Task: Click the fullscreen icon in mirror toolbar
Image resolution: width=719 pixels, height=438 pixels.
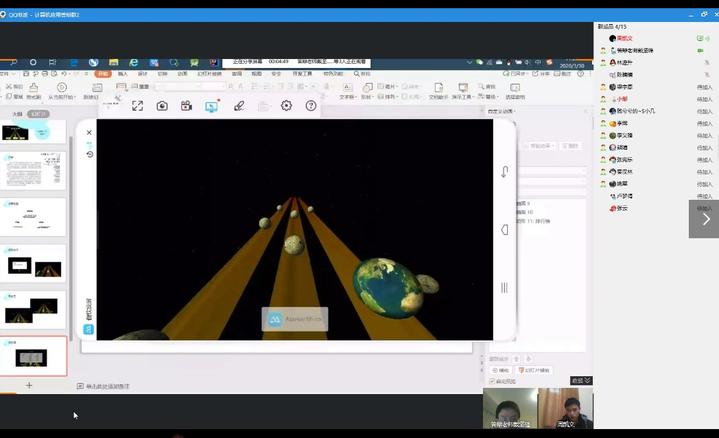Action: click(x=137, y=106)
